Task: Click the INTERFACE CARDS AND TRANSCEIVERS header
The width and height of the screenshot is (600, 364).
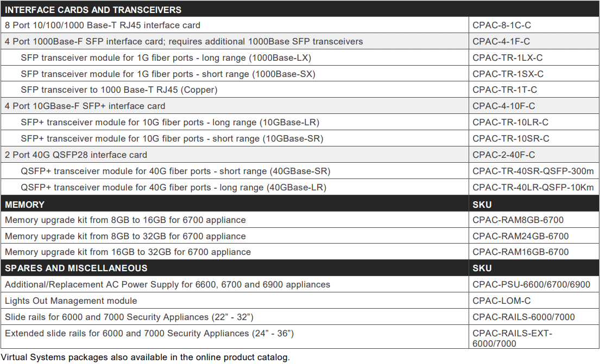Action: point(93,10)
